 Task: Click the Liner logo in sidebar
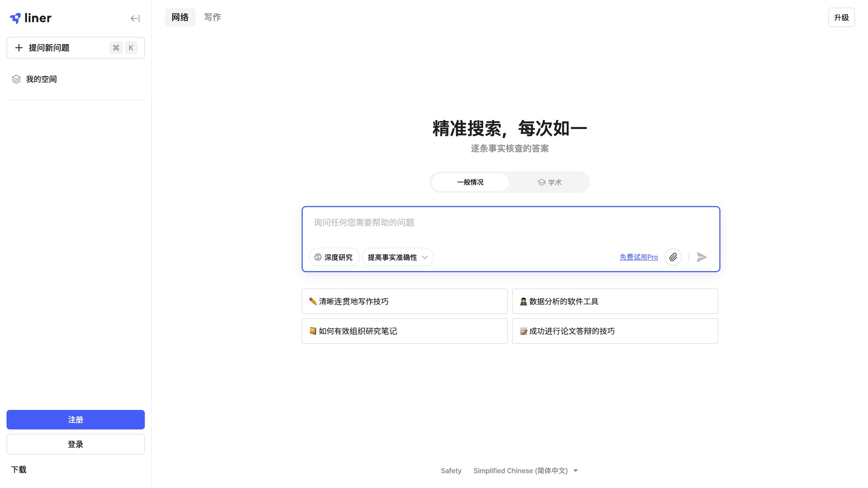(31, 18)
